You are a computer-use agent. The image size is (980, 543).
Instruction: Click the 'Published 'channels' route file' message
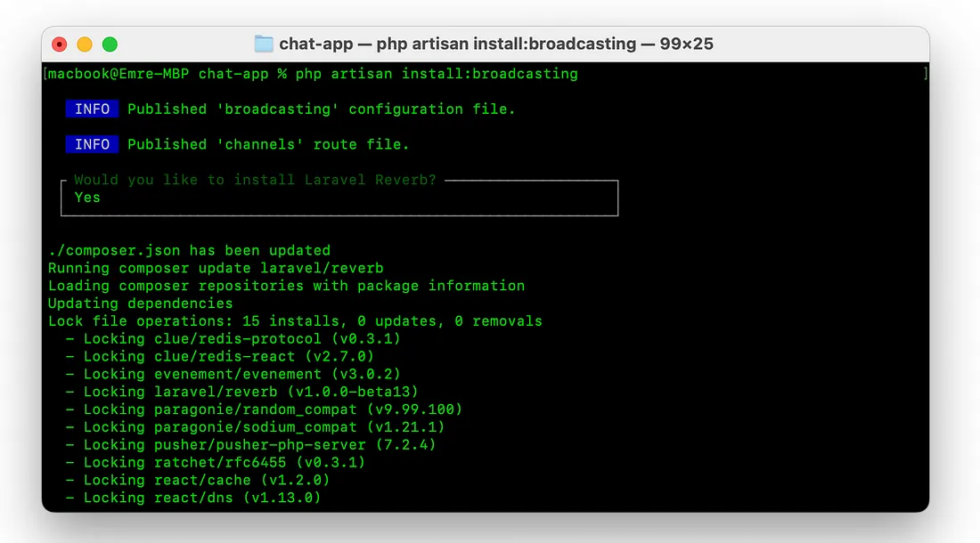(x=268, y=144)
